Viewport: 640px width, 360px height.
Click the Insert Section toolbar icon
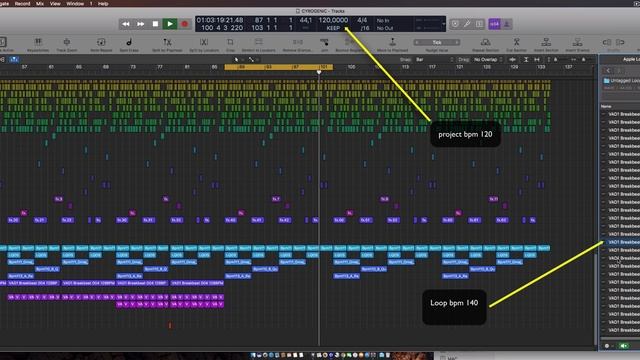click(546, 42)
